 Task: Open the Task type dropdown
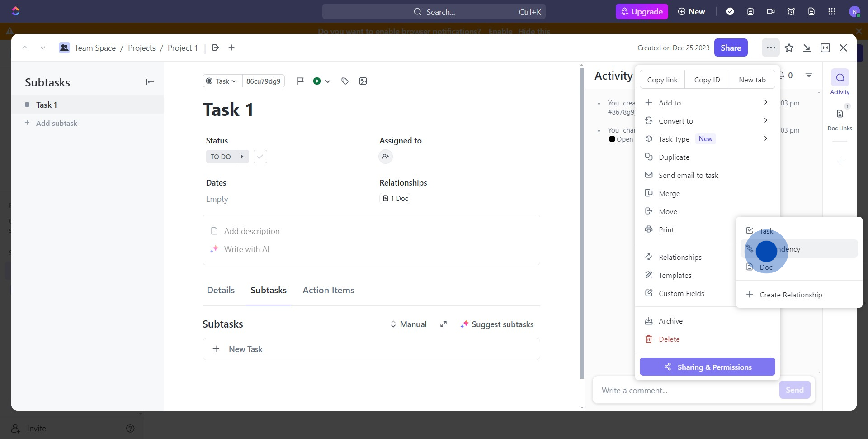(x=222, y=81)
